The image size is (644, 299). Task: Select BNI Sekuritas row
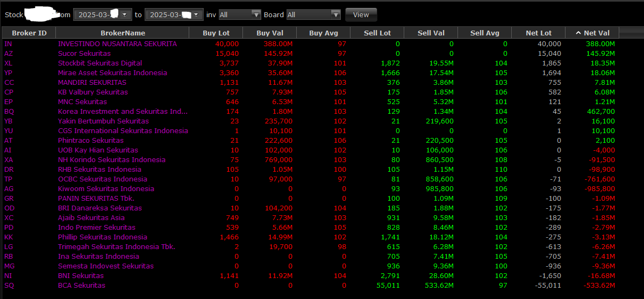[311, 275]
